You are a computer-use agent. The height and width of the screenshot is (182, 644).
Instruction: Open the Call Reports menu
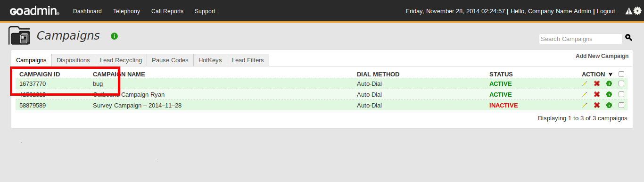[167, 11]
